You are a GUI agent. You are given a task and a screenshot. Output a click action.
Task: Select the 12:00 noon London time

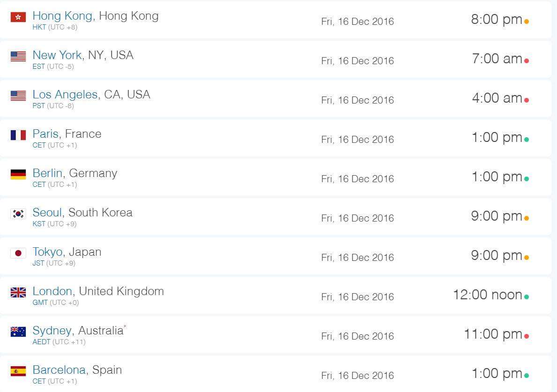(x=487, y=295)
